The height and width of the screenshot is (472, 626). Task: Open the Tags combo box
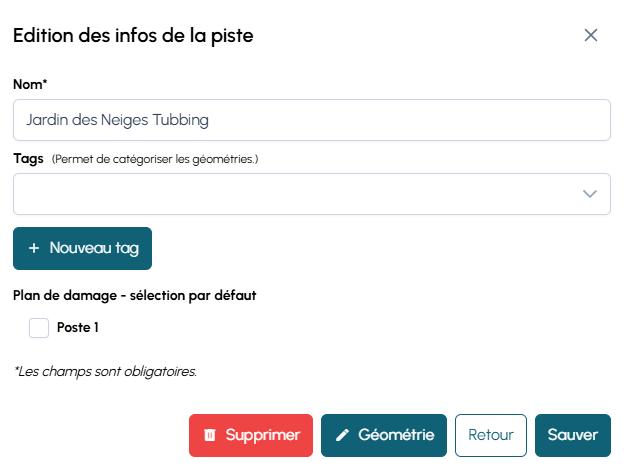(x=295, y=194)
